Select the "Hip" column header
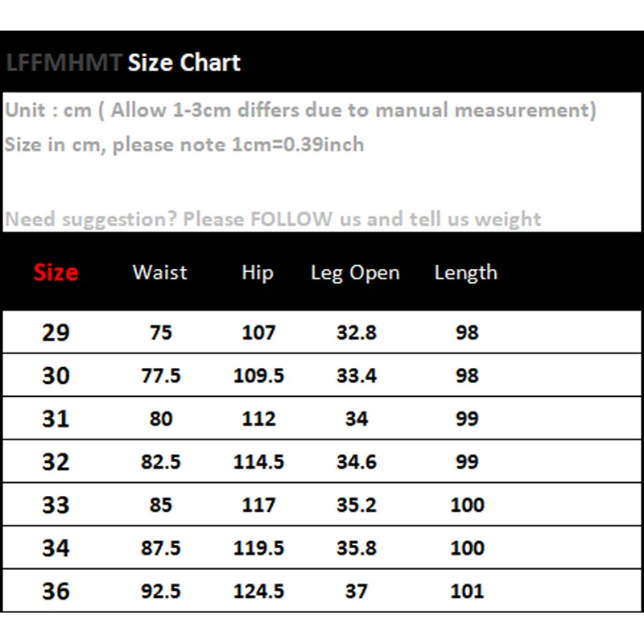The width and height of the screenshot is (644, 644). tap(258, 273)
